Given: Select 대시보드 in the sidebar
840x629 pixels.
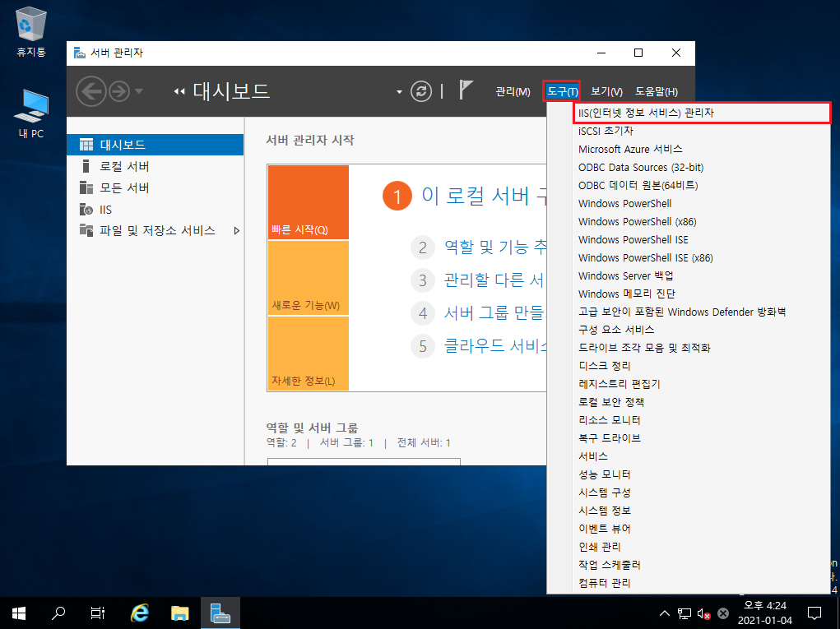Looking at the screenshot, I should [155, 145].
